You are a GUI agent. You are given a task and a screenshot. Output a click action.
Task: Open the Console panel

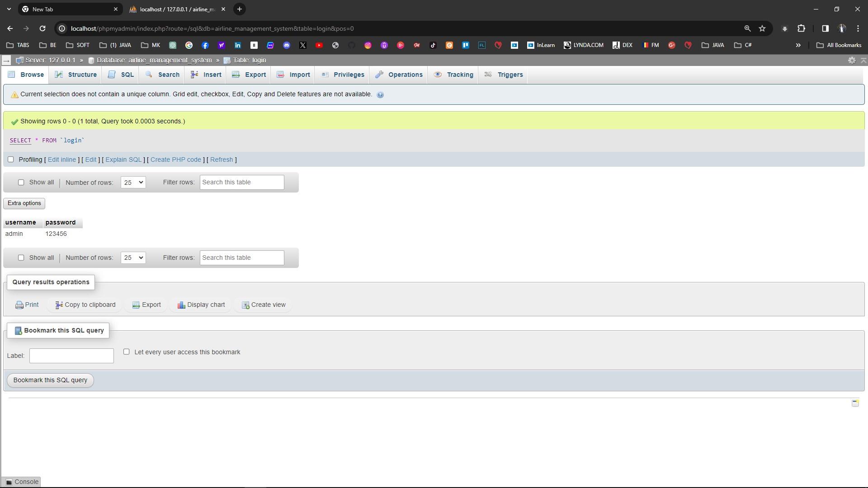[x=21, y=482]
